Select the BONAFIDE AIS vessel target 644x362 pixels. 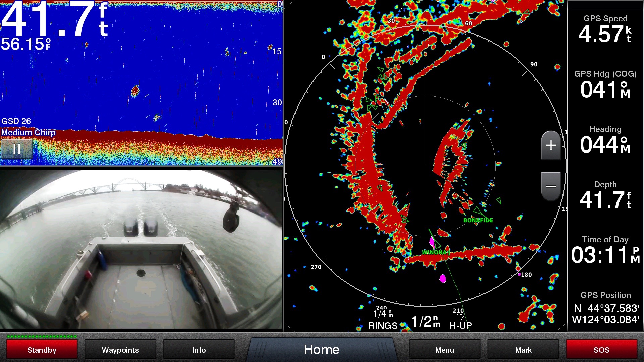pos(478,212)
